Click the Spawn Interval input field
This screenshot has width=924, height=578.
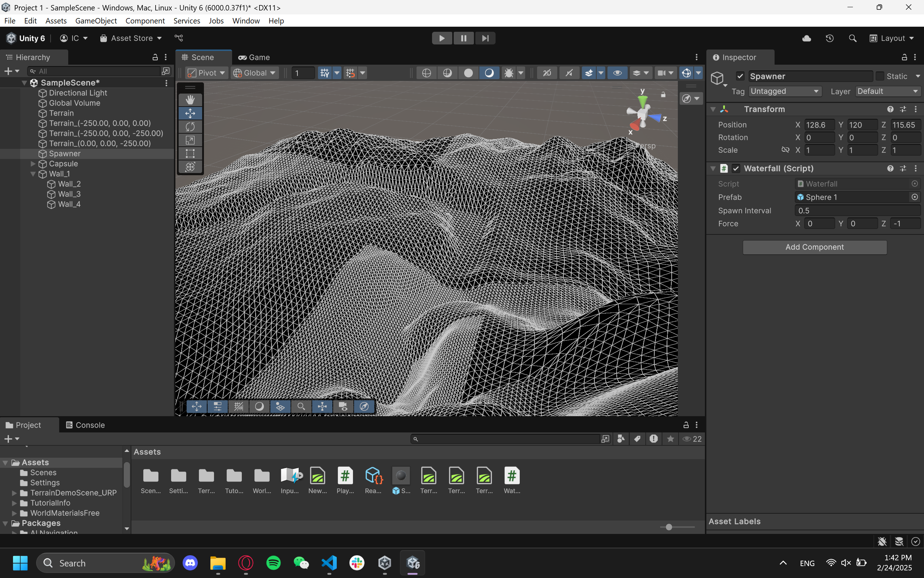click(858, 211)
